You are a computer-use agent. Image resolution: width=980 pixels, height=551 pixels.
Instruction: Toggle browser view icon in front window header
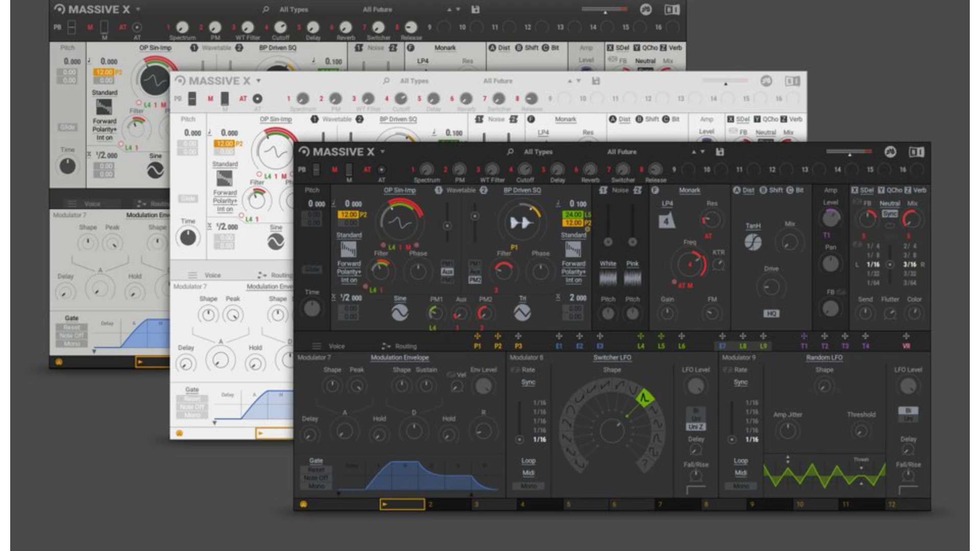[x=917, y=152]
